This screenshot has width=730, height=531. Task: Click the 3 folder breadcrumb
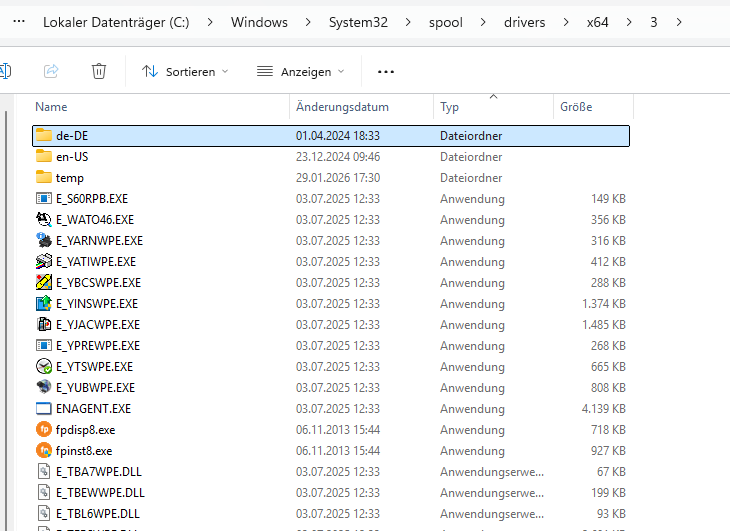tap(654, 22)
